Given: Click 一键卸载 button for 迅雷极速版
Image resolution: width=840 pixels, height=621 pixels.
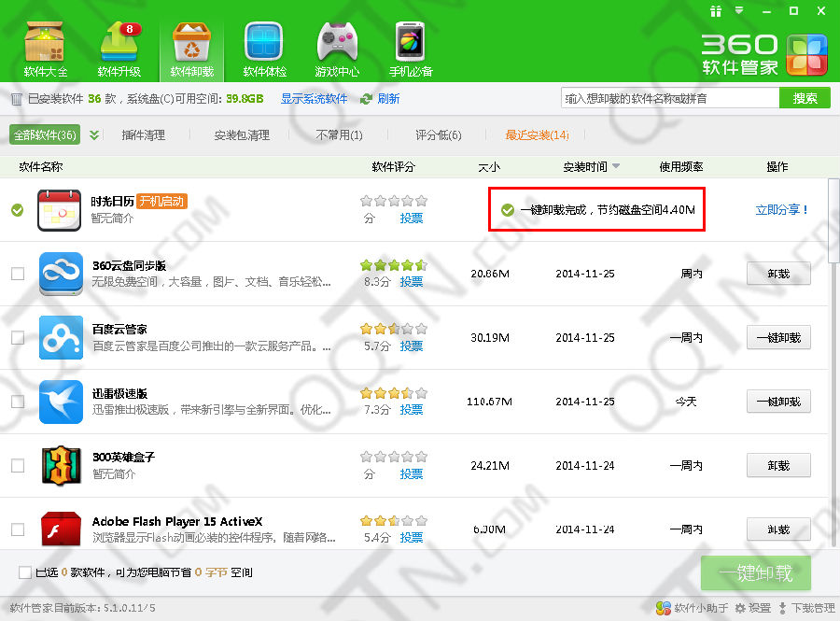Looking at the screenshot, I should 778,402.
